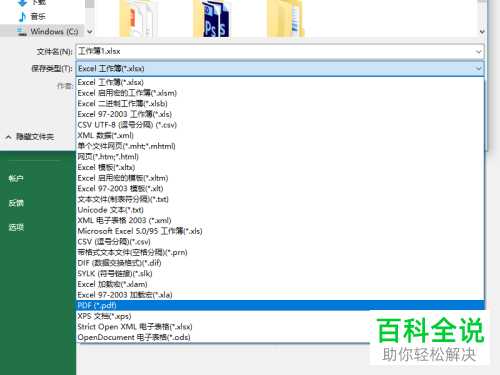Viewport: 500px width, 375px height.
Task: Choose Excel 二进制工作簿(*.xlsb)
Action: click(280, 104)
